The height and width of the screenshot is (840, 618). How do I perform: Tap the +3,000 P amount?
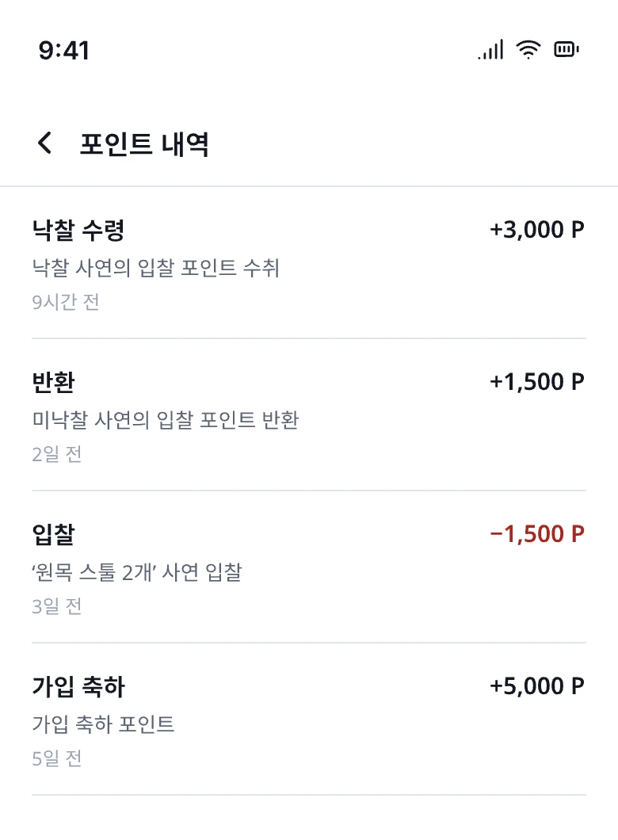pyautogui.click(x=536, y=229)
